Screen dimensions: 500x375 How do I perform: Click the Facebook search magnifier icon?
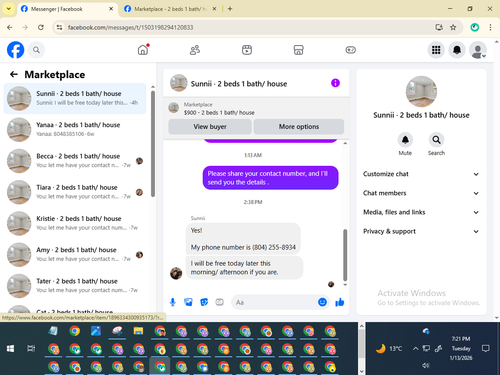click(x=36, y=50)
